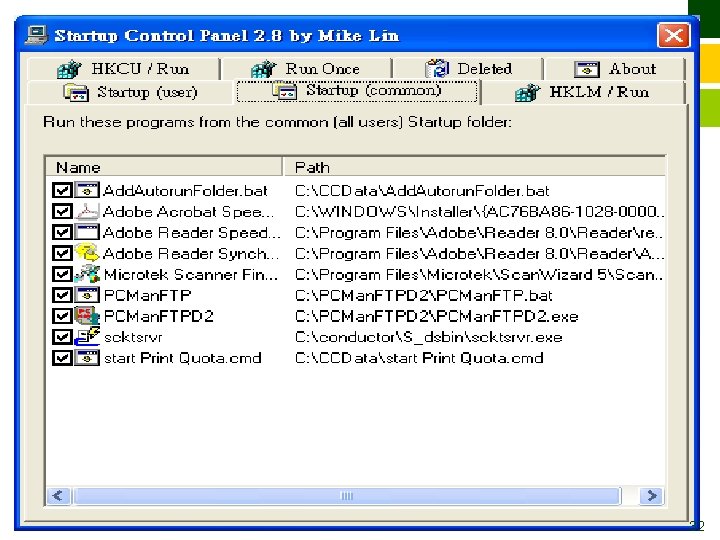Click the registry icon on HKCU / Run tab
720x540 pixels.
(69, 69)
